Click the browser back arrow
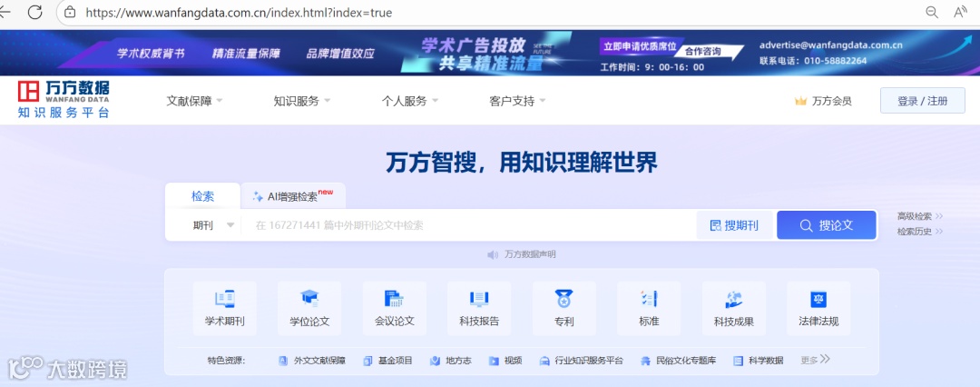The height and width of the screenshot is (387, 980). (x=5, y=12)
